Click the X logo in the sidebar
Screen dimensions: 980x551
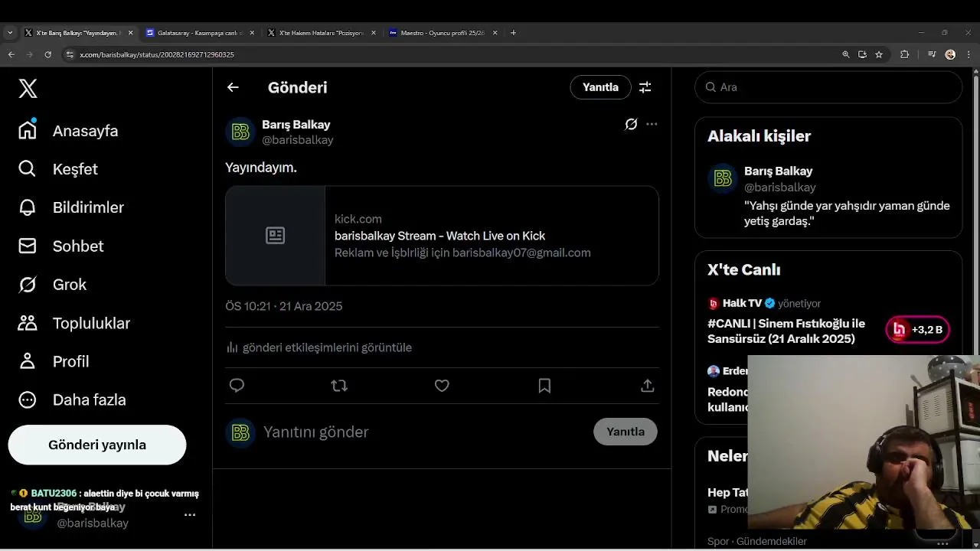(28, 89)
